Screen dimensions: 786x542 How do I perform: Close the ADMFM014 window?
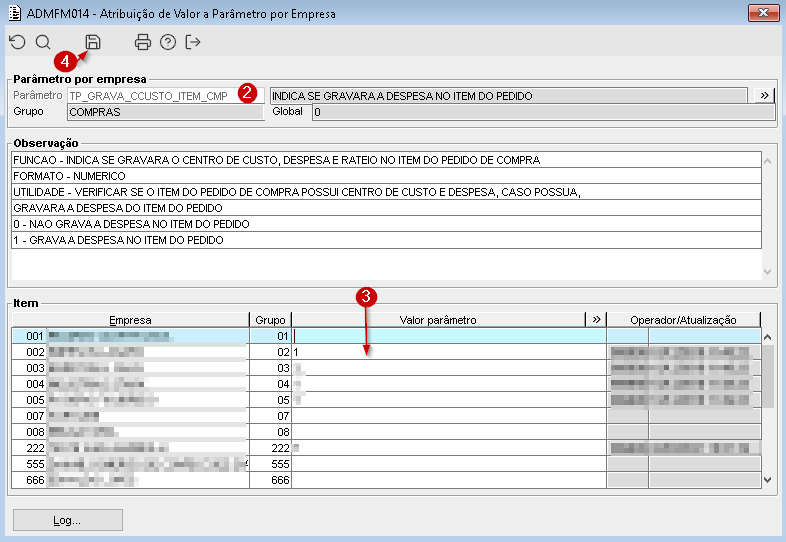click(763, 13)
